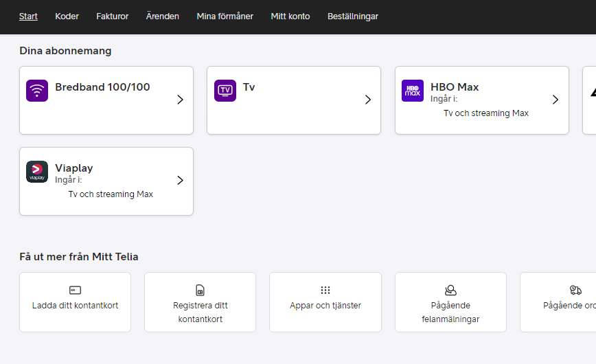The image size is (596, 364).
Task: Click the purple Tv icon
Action: 225,91
